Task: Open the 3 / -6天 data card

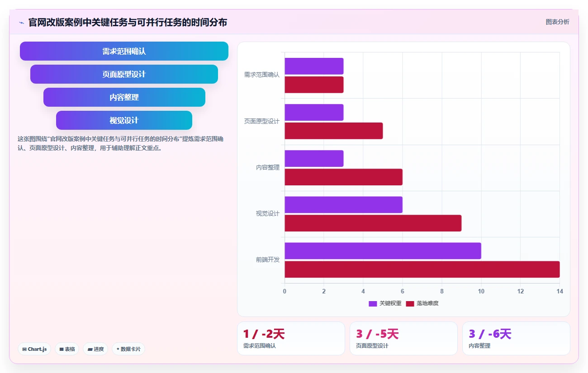Action: (516, 338)
